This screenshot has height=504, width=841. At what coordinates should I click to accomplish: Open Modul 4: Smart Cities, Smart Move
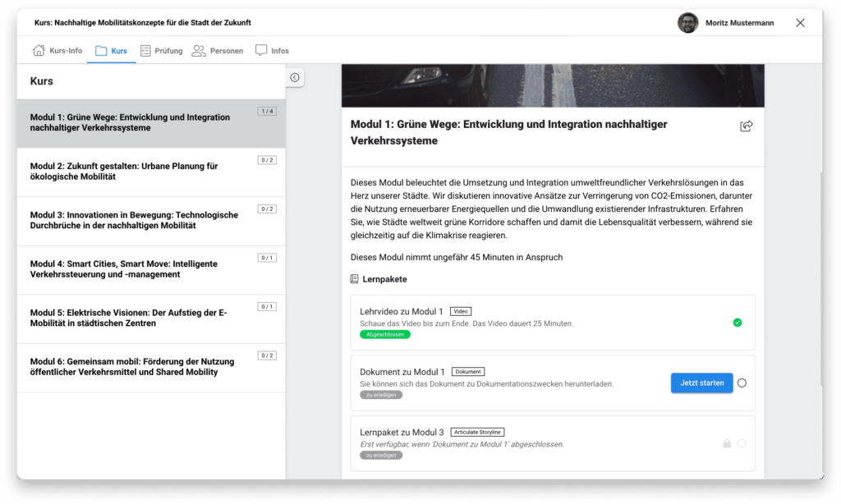(124, 269)
